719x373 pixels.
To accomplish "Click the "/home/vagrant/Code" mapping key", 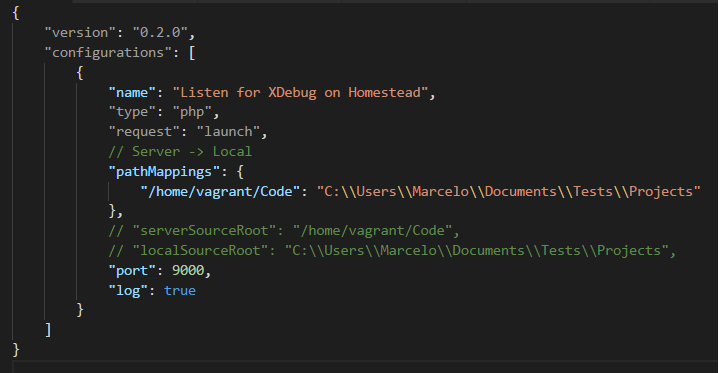I will click(220, 192).
